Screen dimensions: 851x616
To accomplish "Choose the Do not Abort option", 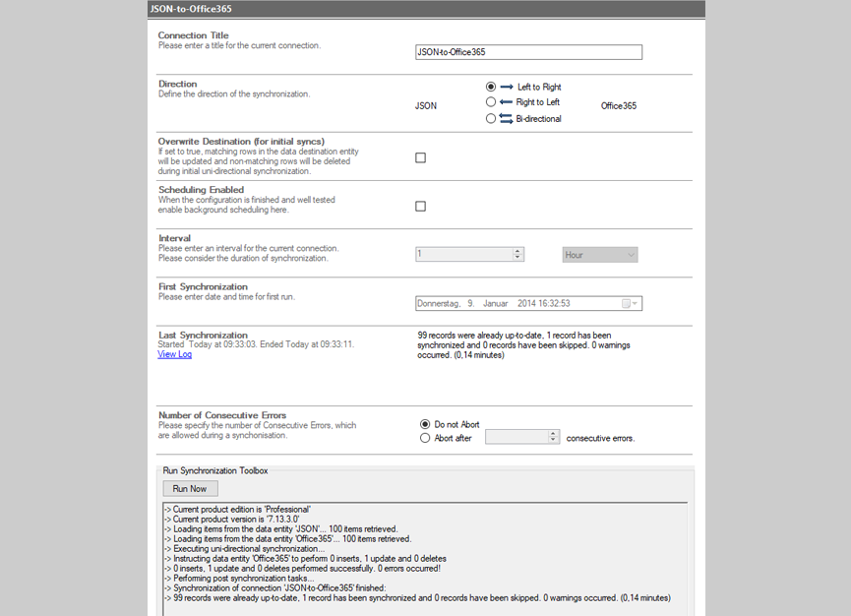I will coord(425,424).
